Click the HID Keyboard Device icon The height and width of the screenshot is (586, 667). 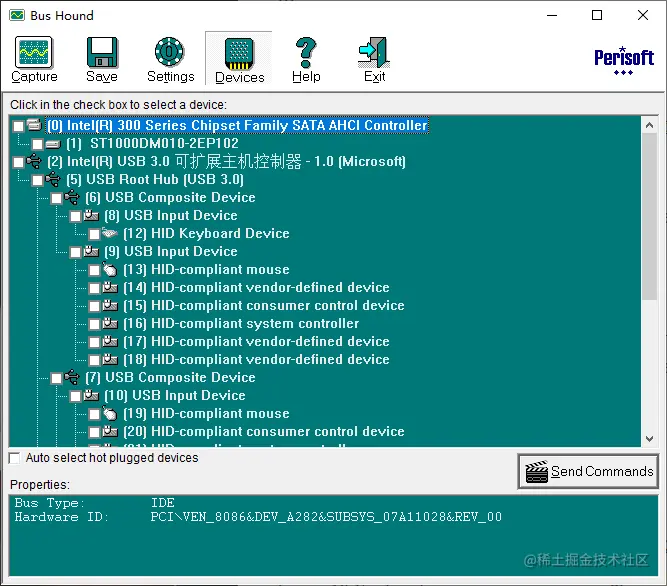pyautogui.click(x=110, y=233)
